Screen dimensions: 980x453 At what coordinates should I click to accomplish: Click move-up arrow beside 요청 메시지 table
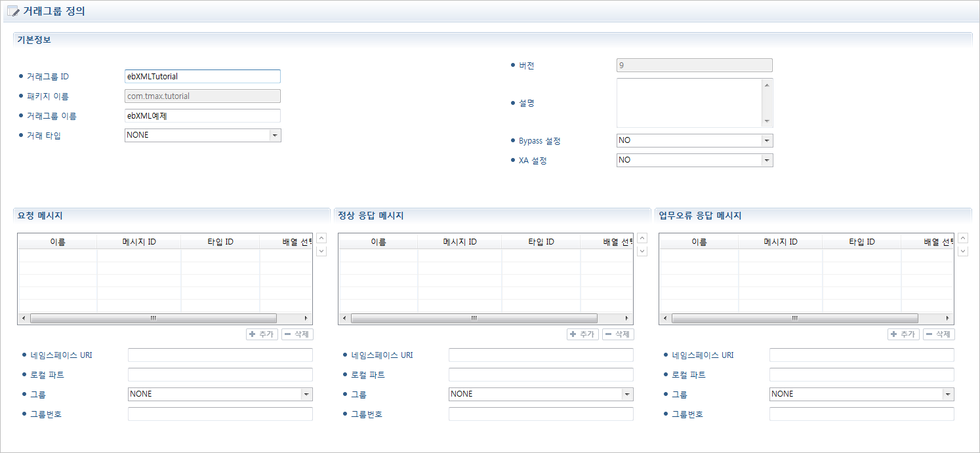pos(321,239)
